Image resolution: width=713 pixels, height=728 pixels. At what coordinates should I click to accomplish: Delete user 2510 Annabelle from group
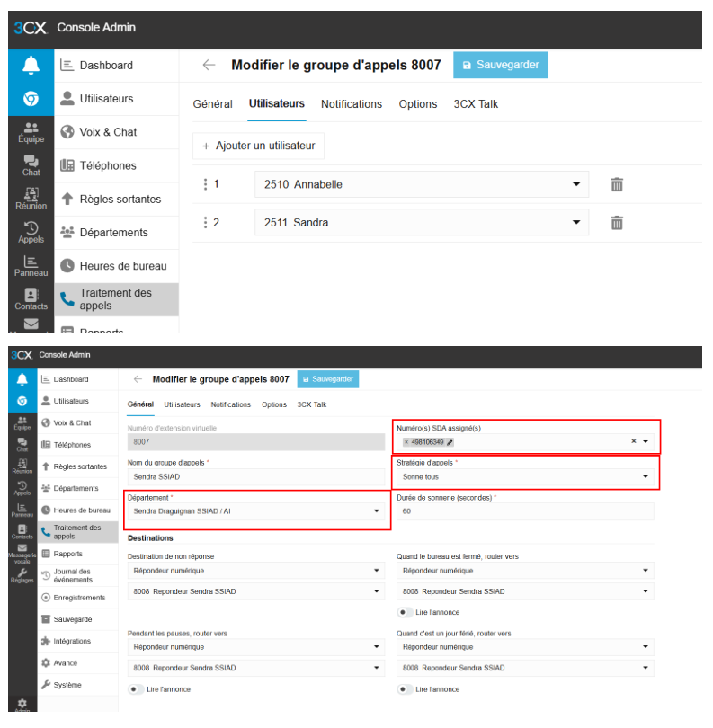617,184
